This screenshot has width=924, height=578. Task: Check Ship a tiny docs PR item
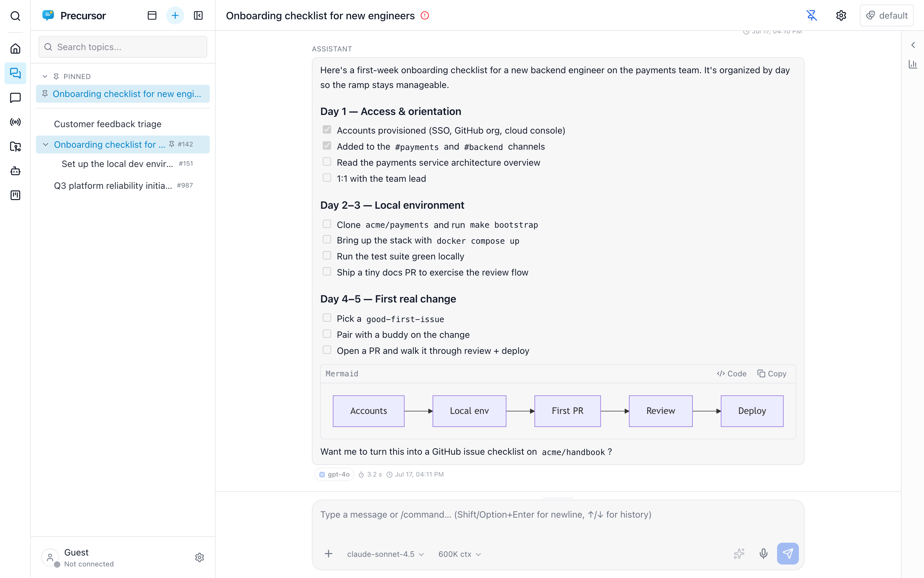click(x=327, y=271)
